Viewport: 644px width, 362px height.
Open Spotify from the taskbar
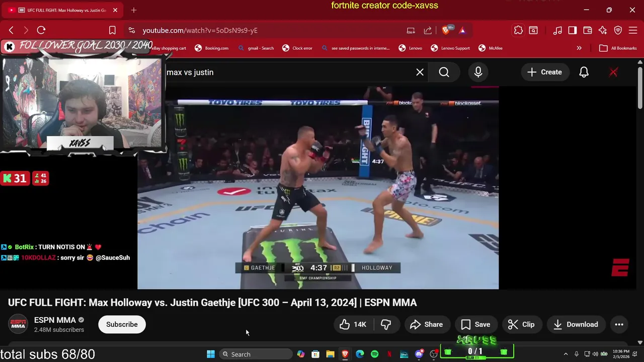pyautogui.click(x=375, y=354)
